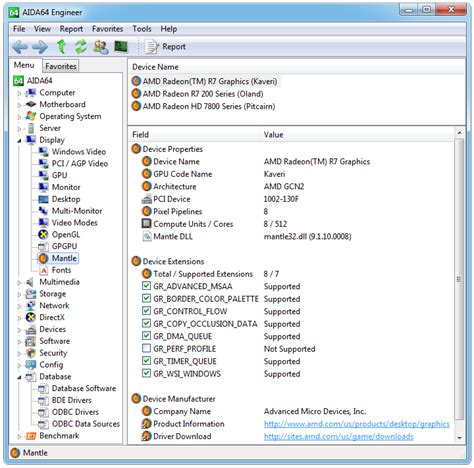Toggle the GR_CONTROL_FLOW checkbox
The width and height of the screenshot is (474, 468).
[146, 311]
